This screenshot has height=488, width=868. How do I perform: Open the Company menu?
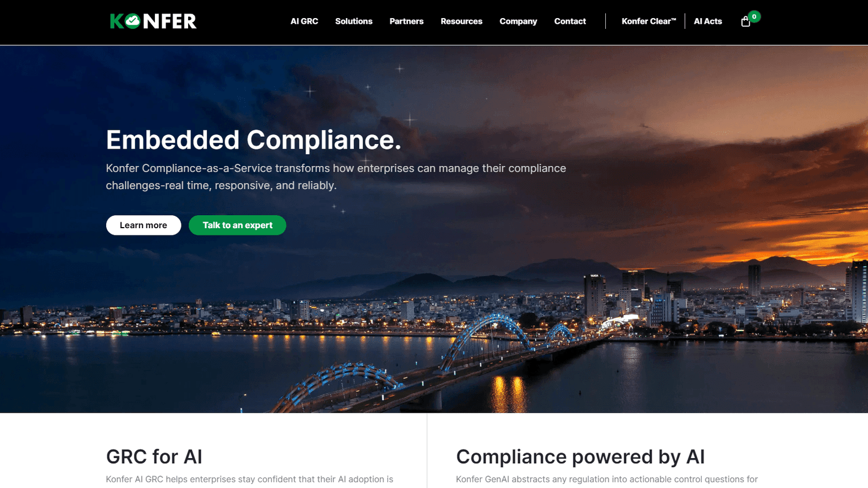pyautogui.click(x=518, y=21)
